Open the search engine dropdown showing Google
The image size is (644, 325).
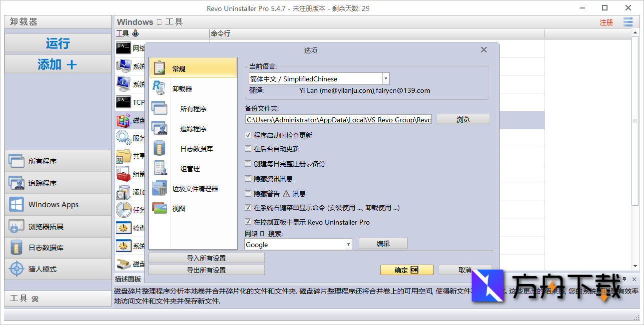point(348,244)
